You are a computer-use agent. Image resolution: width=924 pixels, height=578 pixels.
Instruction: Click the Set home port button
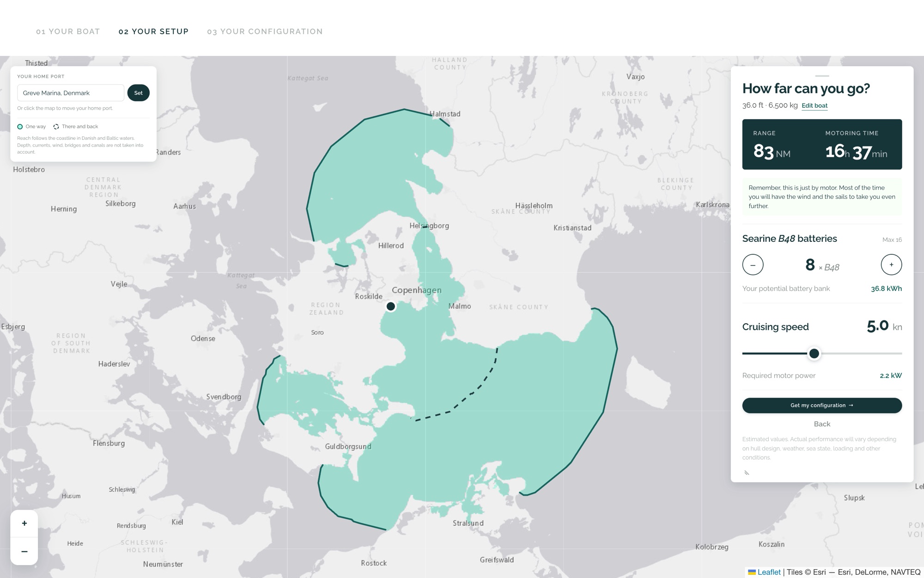click(x=139, y=93)
